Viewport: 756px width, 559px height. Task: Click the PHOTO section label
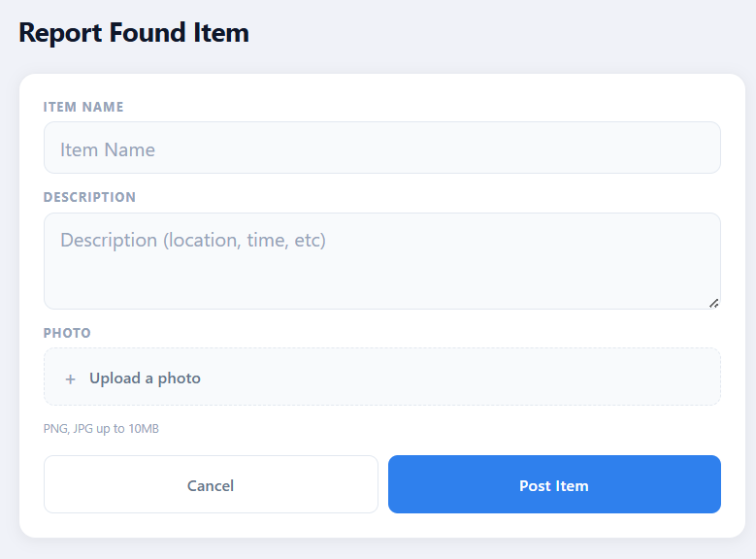tap(67, 333)
